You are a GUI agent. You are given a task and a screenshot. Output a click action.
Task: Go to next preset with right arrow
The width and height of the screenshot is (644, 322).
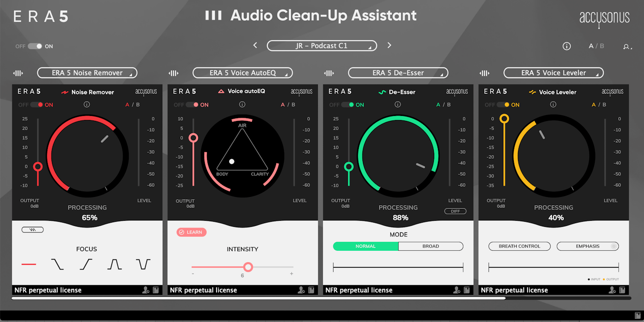[389, 45]
